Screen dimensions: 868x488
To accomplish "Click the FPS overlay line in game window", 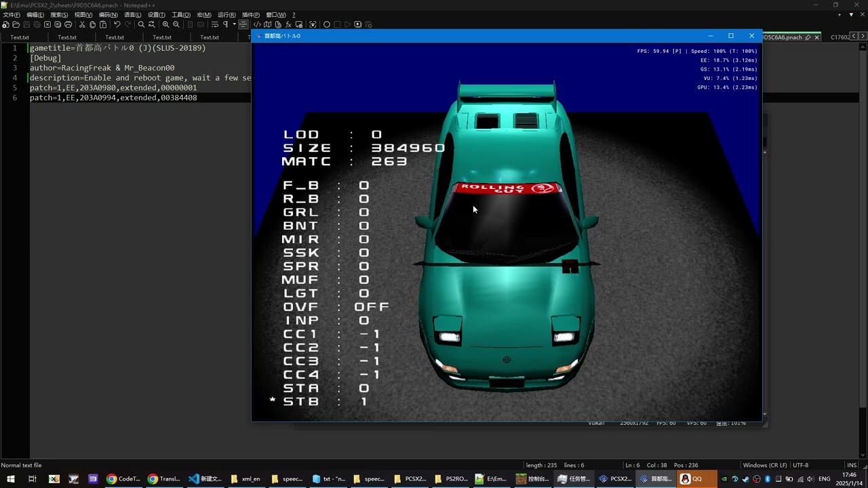I will [x=697, y=52].
